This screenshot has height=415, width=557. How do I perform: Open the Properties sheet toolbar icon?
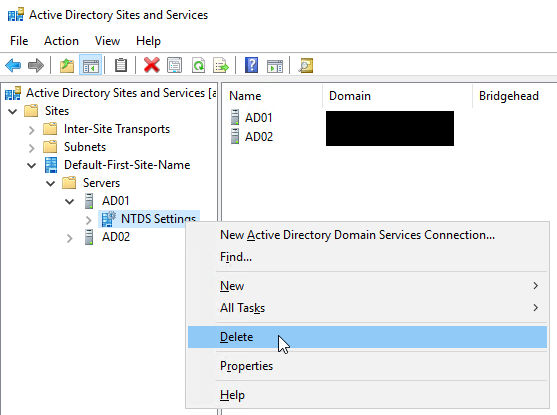(x=174, y=65)
